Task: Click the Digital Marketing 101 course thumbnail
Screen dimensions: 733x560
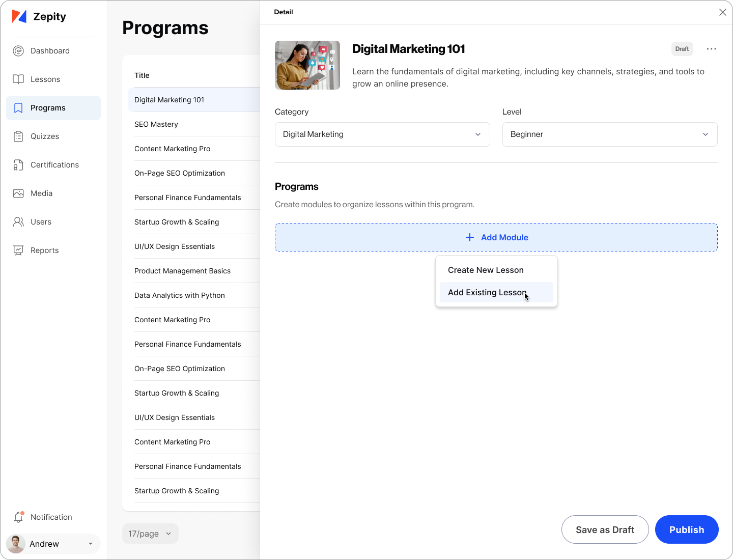Action: (x=307, y=65)
